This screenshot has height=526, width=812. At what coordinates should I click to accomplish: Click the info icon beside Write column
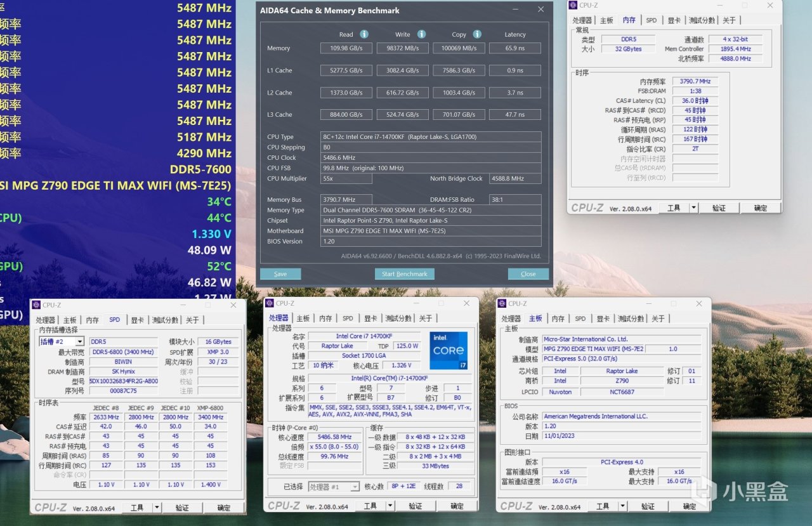click(421, 34)
